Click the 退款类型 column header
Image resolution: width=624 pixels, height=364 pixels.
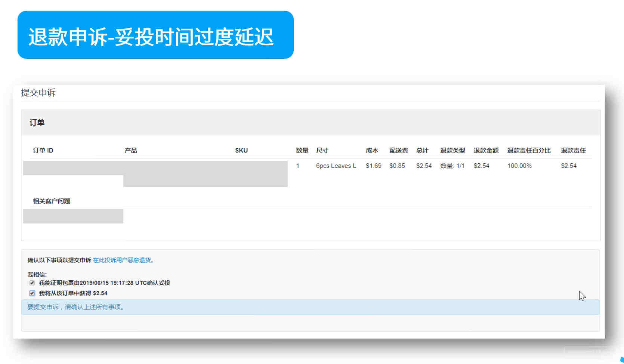point(452,150)
